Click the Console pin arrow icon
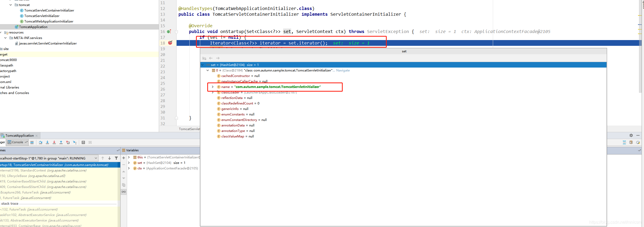Viewport: 644px width, 227px height. pyautogui.click(x=26, y=142)
